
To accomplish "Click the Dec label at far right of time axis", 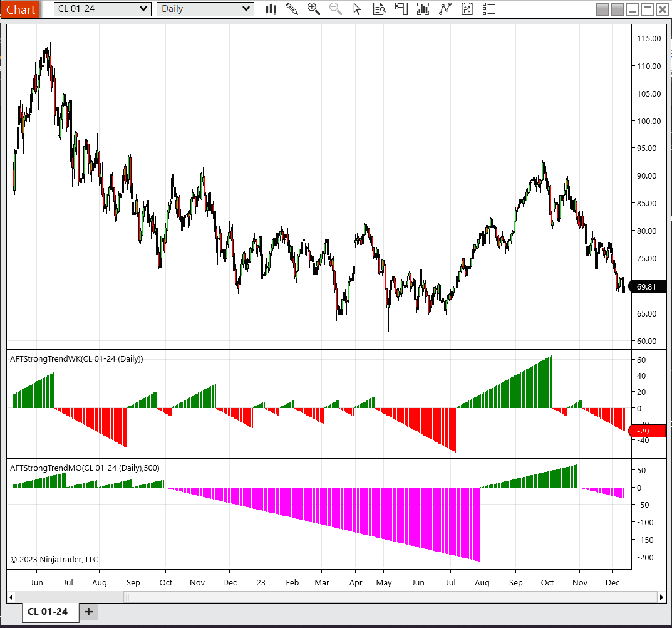I will pos(613,582).
